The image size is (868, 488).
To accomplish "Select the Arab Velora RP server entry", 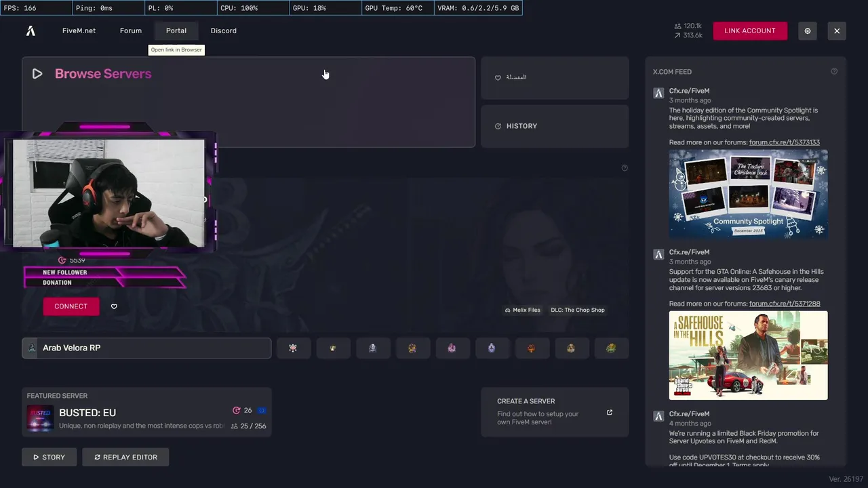I will coord(146,348).
